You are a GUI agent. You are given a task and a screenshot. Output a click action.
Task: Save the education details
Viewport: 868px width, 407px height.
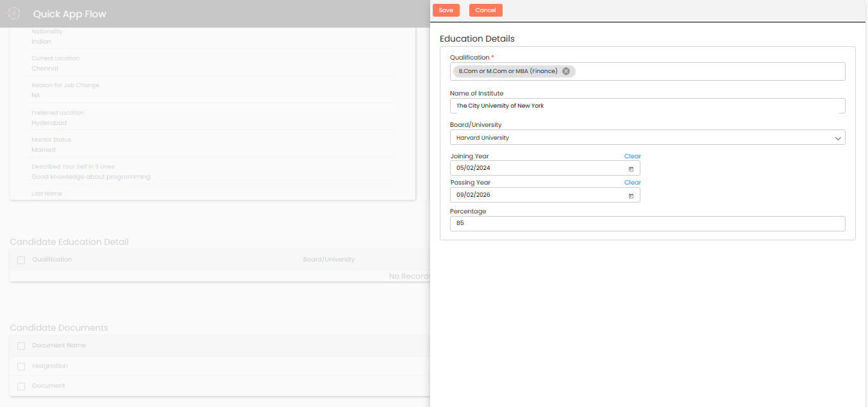coord(446,10)
